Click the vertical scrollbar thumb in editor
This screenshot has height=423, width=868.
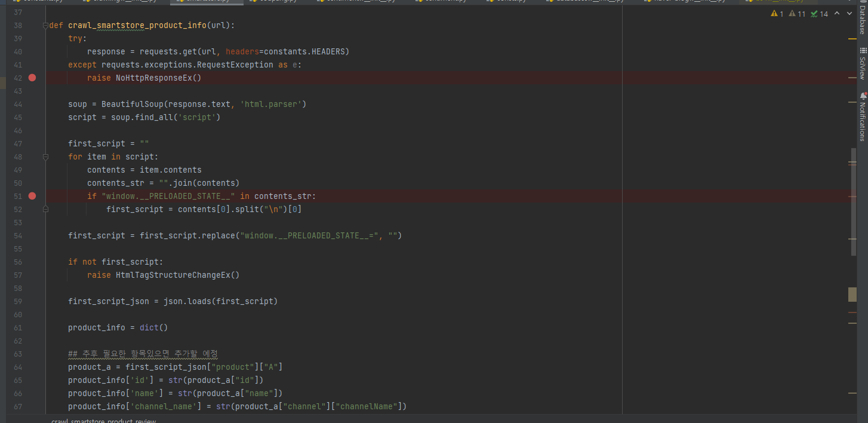(x=853, y=201)
